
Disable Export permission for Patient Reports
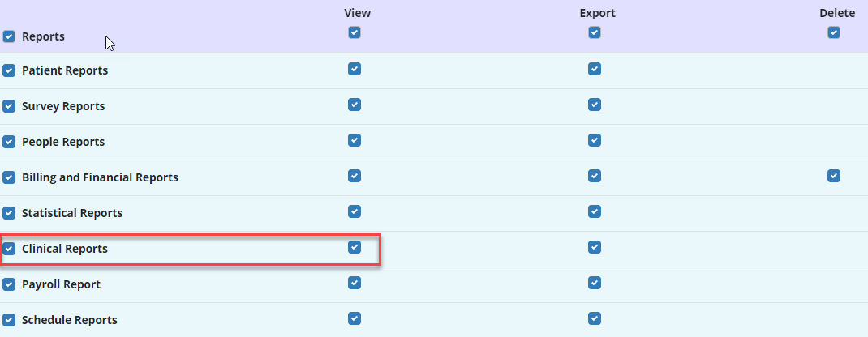(595, 69)
